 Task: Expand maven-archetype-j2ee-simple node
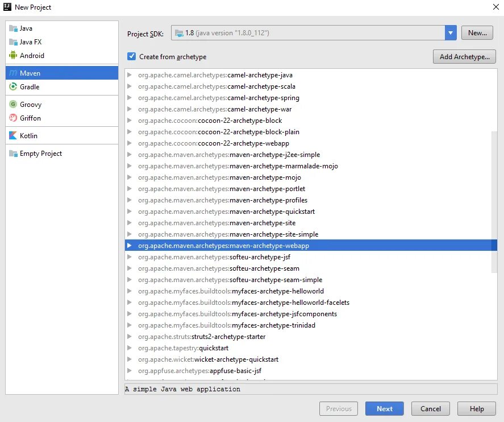129,154
